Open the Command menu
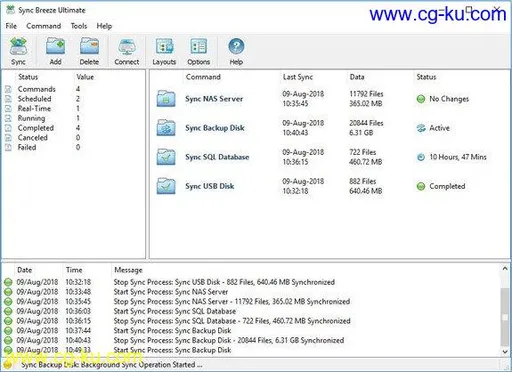The width and height of the screenshot is (512, 372). click(44, 26)
